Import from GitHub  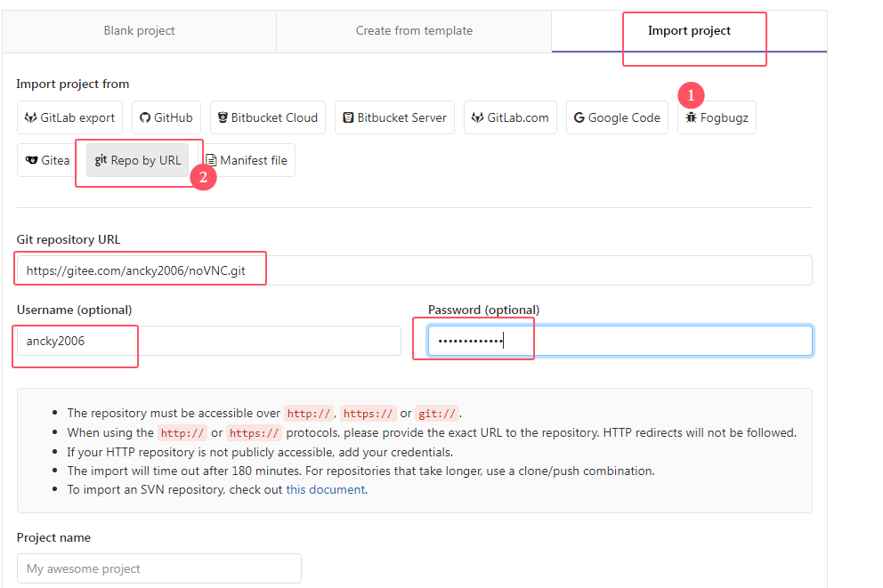click(166, 117)
